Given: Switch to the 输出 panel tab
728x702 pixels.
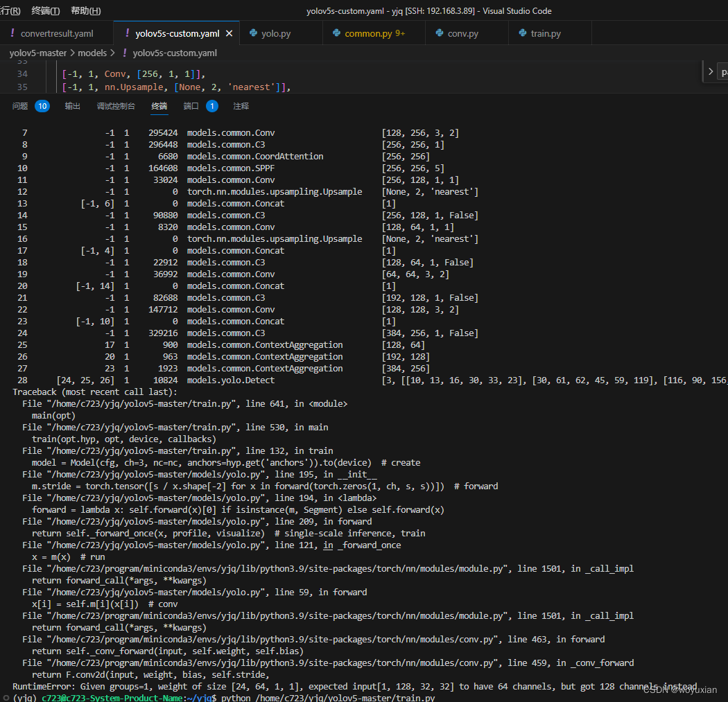Looking at the screenshot, I should (73, 105).
